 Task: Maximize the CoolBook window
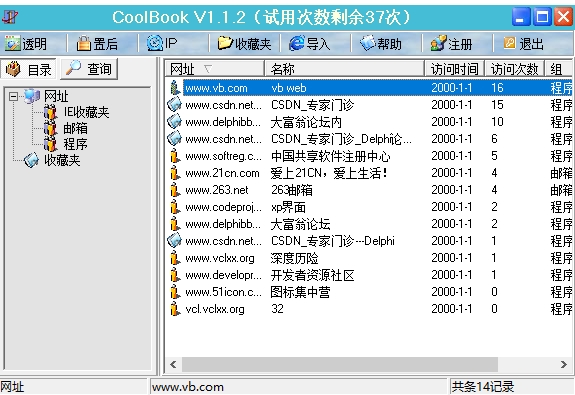542,17
